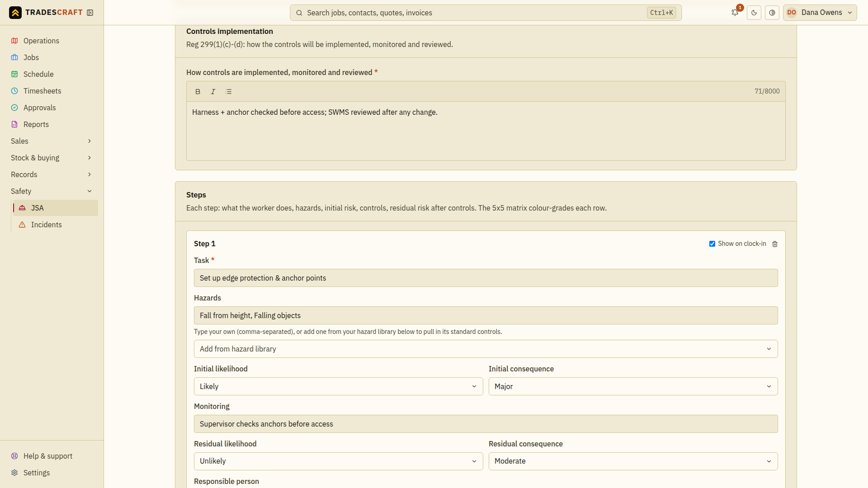The width and height of the screenshot is (868, 488).
Task: Open Help & support link
Action: (x=52, y=456)
